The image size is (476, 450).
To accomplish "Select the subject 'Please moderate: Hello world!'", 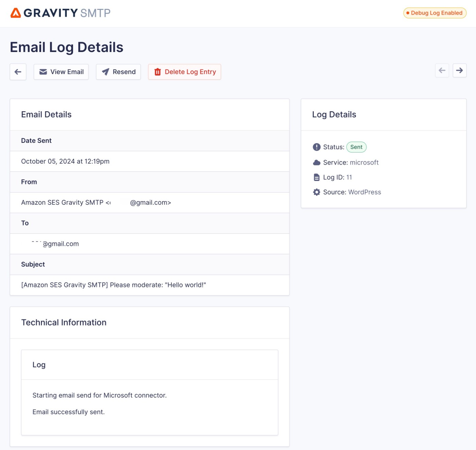I will pyautogui.click(x=114, y=285).
